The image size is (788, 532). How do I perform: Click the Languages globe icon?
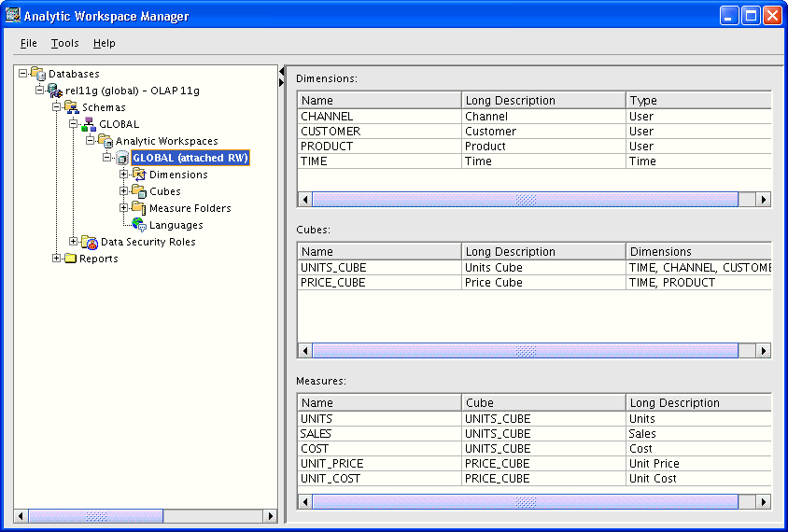(139, 225)
